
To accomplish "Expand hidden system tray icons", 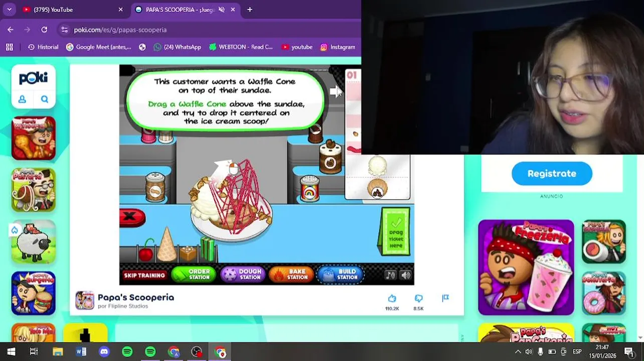I will (x=518, y=352).
